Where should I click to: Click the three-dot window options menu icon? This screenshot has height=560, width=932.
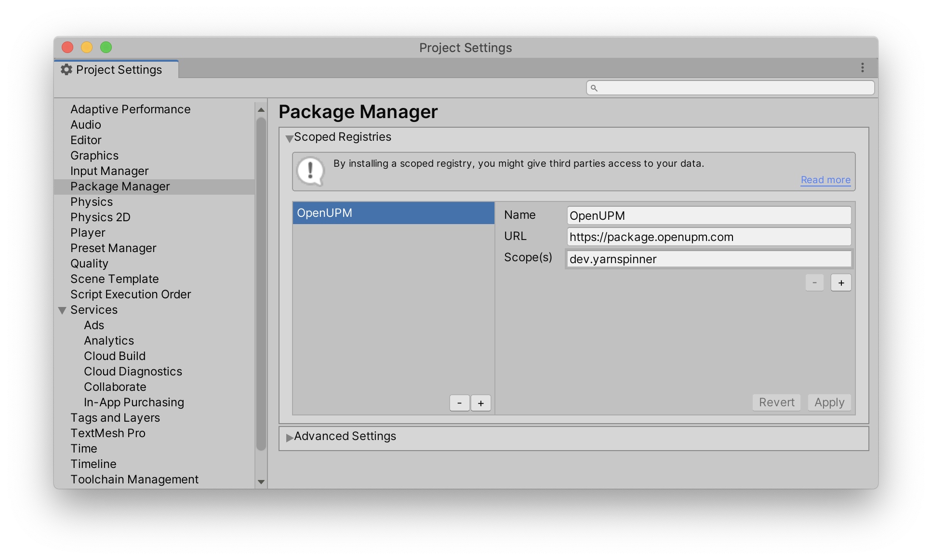point(862,68)
